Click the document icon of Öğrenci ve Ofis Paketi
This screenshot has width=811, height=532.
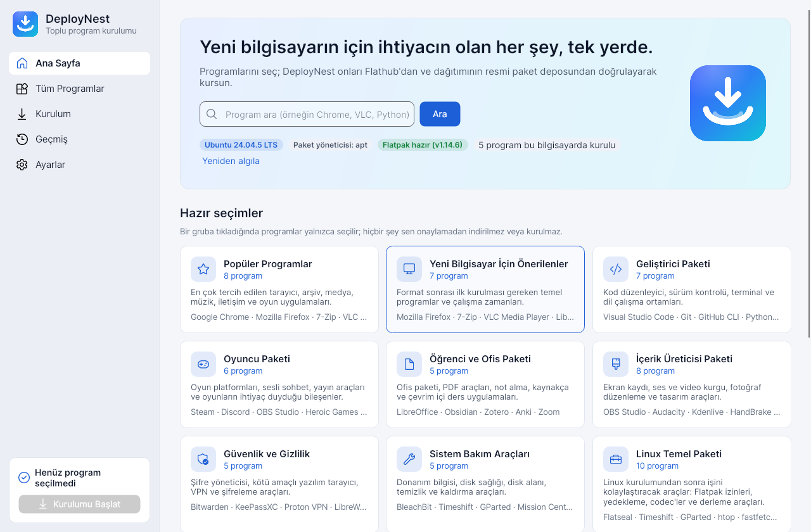pos(409,364)
